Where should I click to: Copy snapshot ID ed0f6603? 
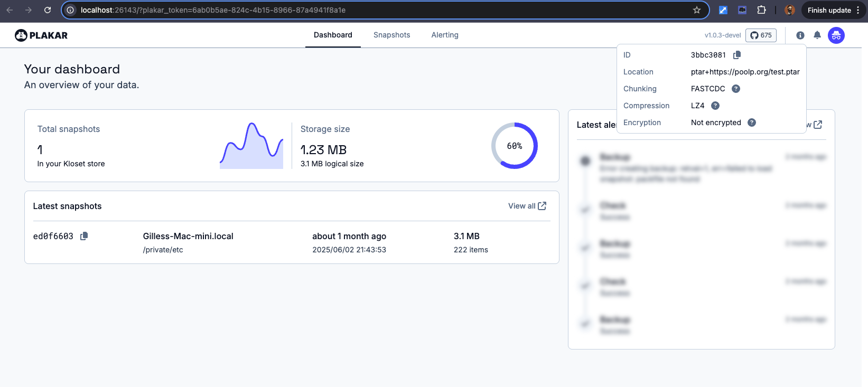coord(83,236)
